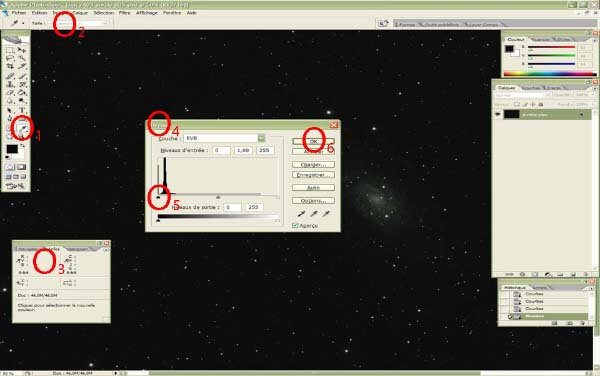
Task: Toggle the lock transparent pixels option in layers panel
Action: click(517, 104)
